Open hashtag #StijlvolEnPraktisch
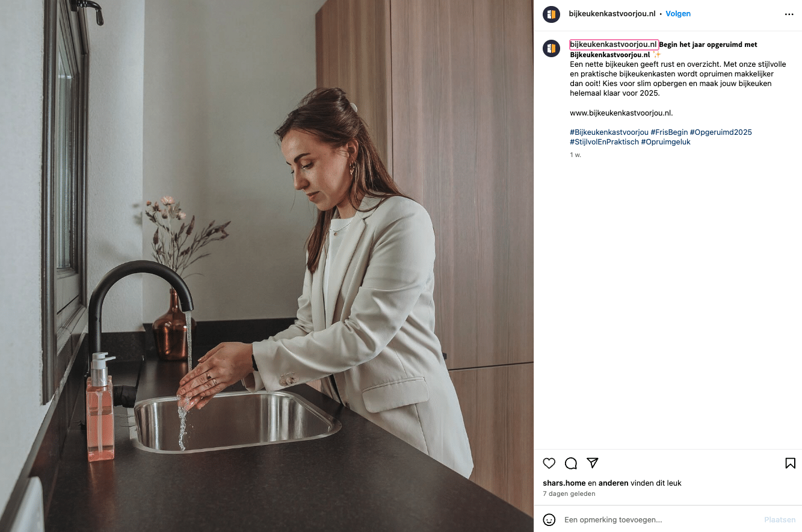 604,142
